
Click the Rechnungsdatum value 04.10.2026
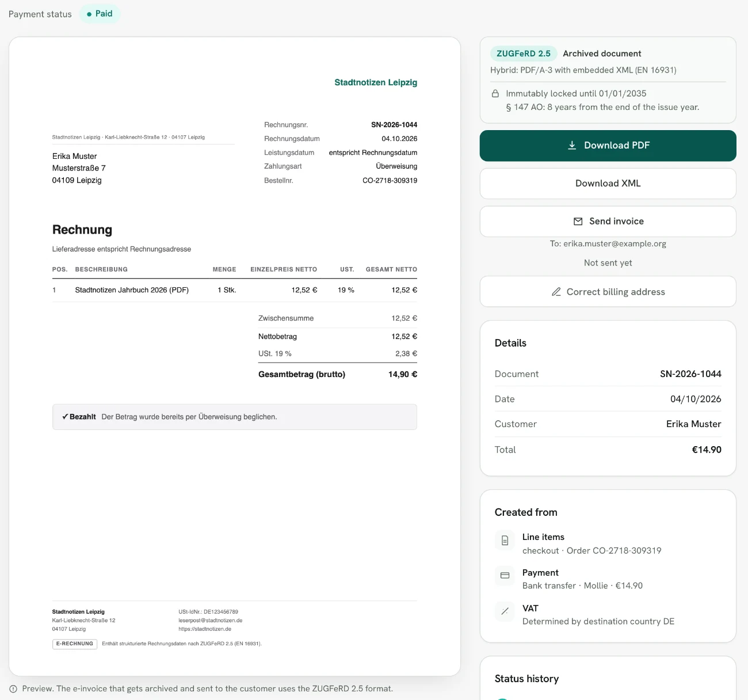pyautogui.click(x=399, y=139)
